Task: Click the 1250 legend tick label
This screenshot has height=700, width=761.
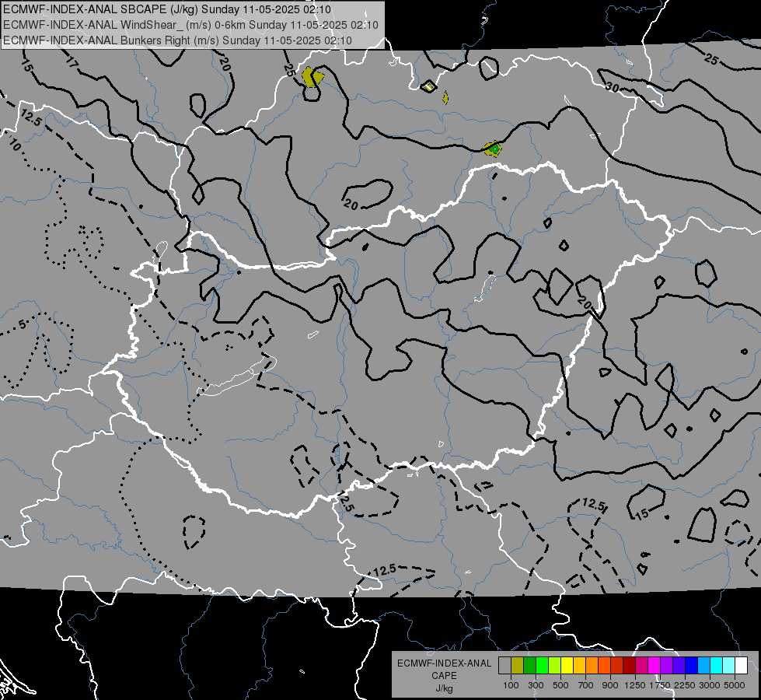Action: [635, 685]
